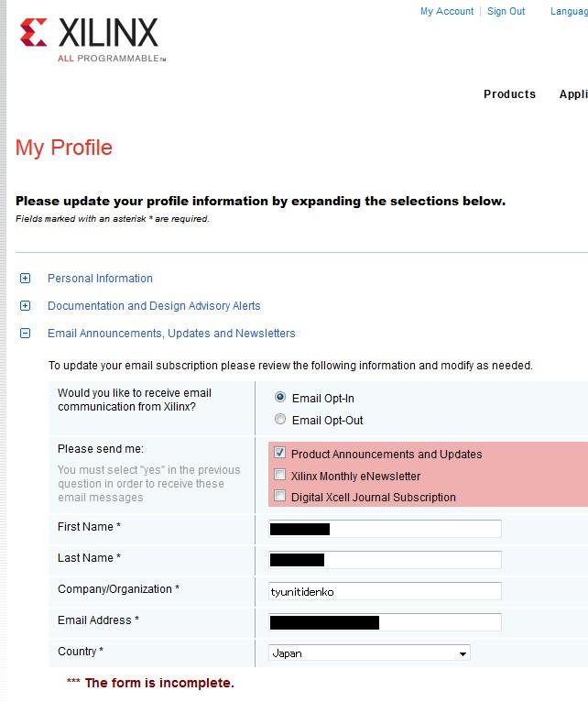Viewport: 588px width, 702px height.
Task: Open the Products menu
Action: click(509, 94)
